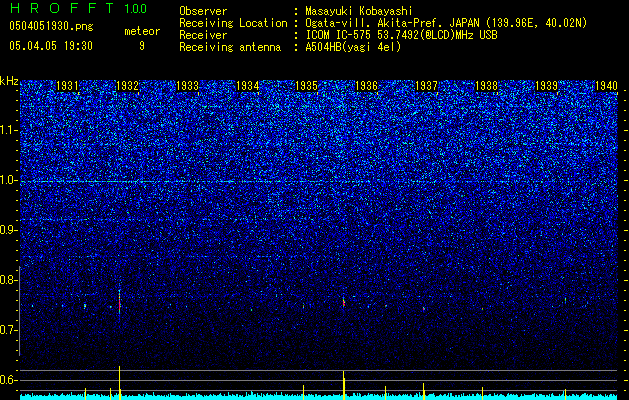Click the 1.0 kHz frequency label

[x=9, y=180]
